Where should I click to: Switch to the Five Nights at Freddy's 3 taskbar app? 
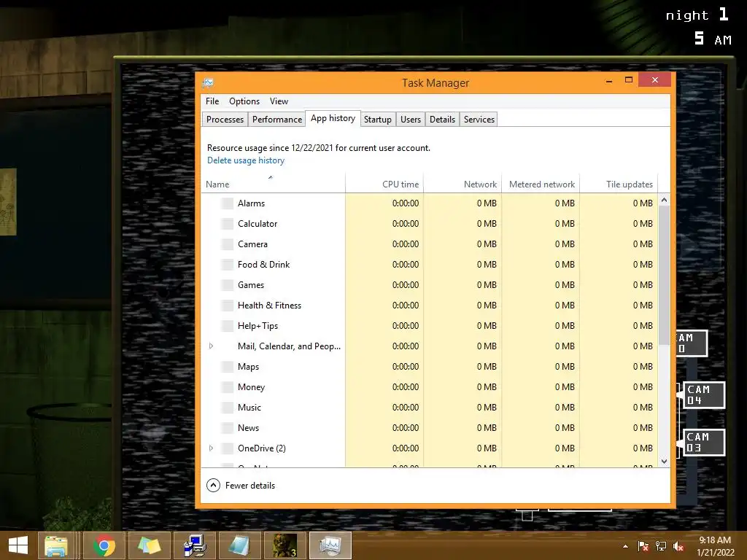pos(285,545)
